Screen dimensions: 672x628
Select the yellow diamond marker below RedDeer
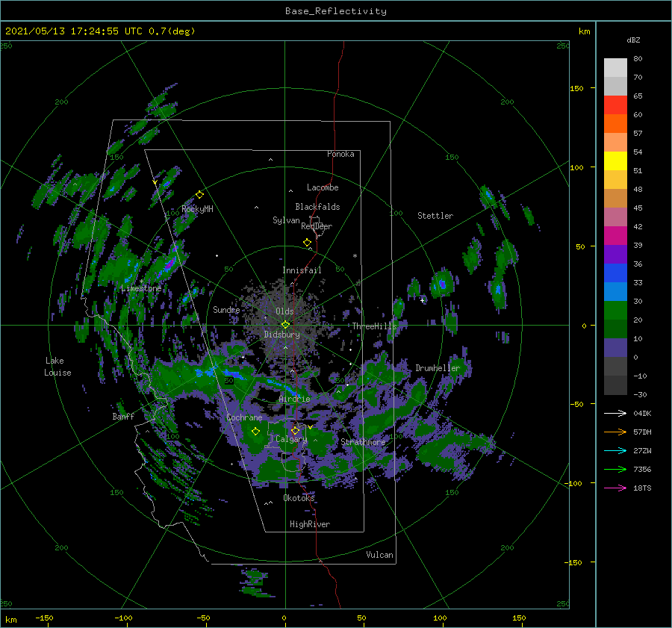[307, 243]
